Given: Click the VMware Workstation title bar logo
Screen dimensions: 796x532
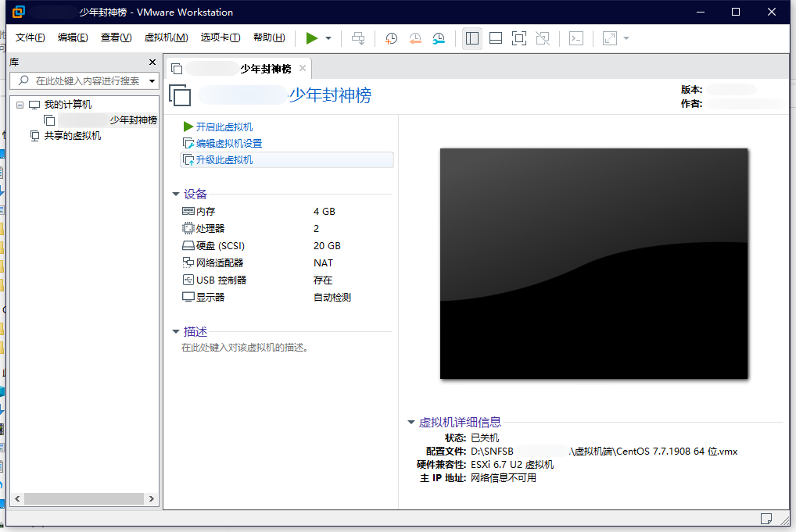Looking at the screenshot, I should (x=19, y=12).
